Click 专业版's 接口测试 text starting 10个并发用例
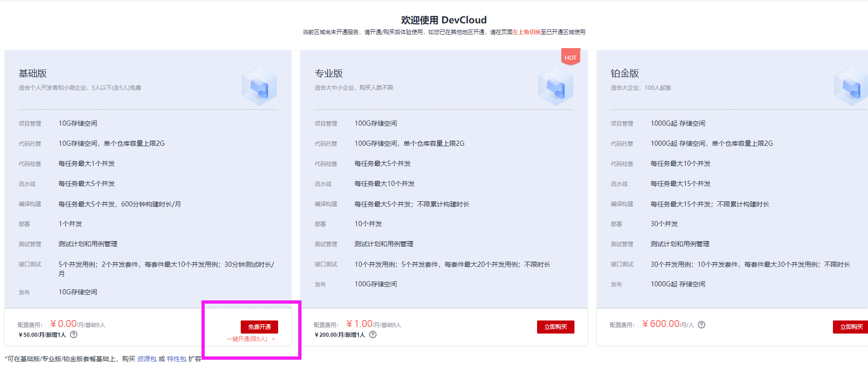The height and width of the screenshot is (384, 868). tap(452, 264)
